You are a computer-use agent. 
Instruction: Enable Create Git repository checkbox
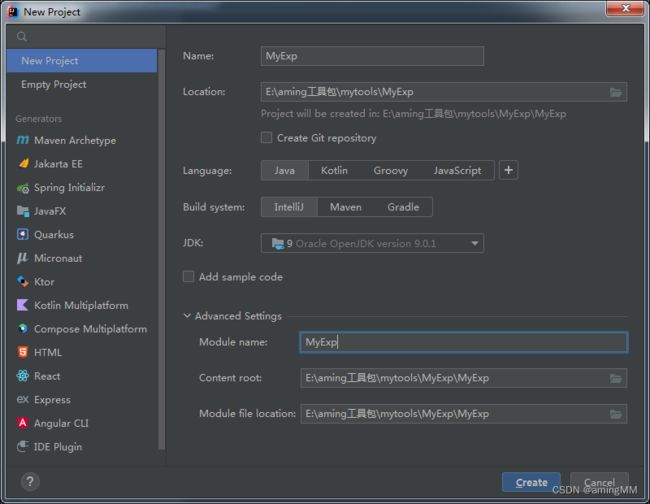[267, 138]
